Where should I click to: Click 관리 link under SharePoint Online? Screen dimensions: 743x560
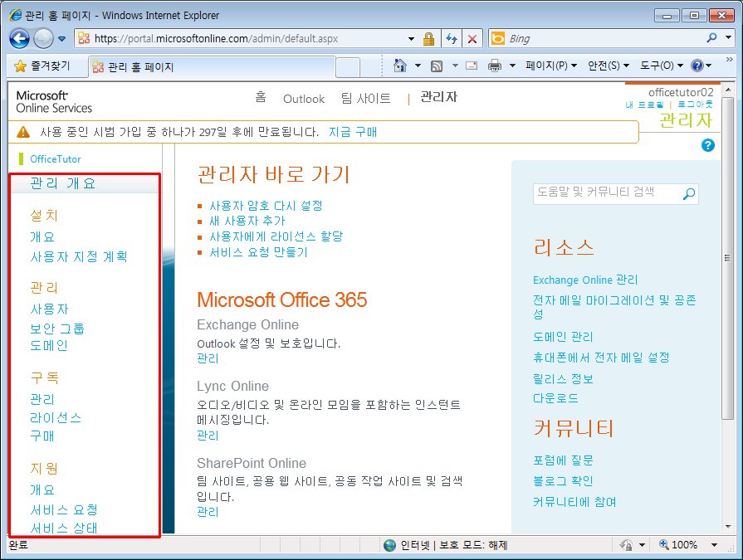tap(208, 512)
